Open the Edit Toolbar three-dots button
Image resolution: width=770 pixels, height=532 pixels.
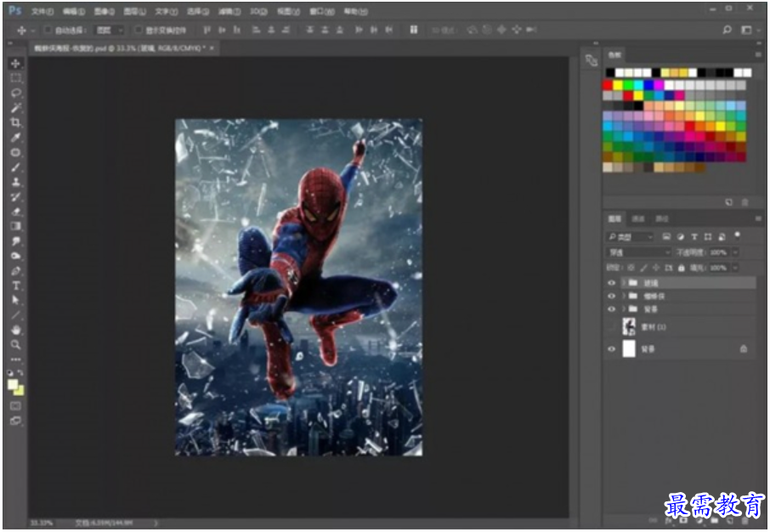point(15,359)
